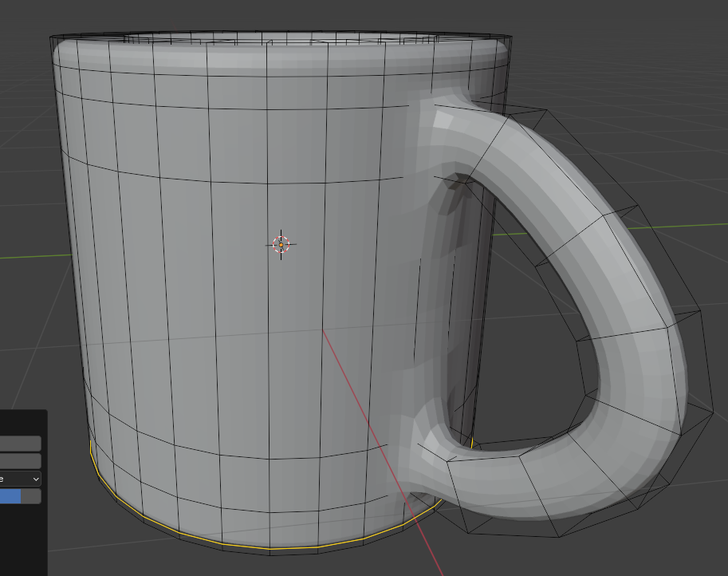This screenshot has width=728, height=576.
Task: Click the rounded top rim of the mug
Action: (279, 54)
